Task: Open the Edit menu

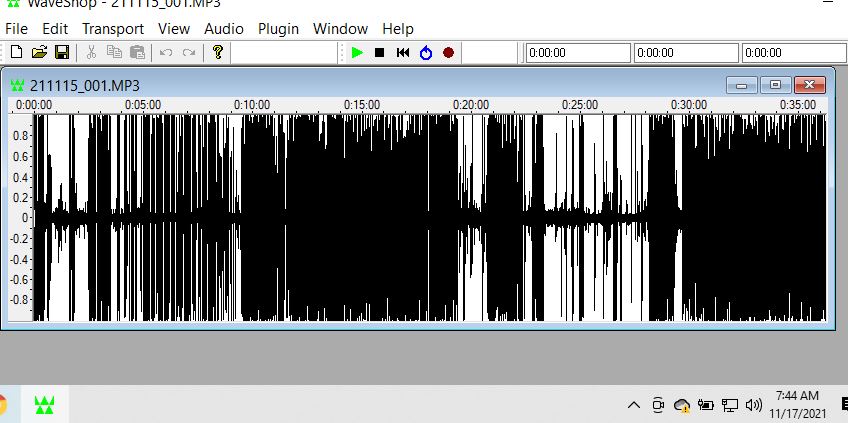Action: click(x=55, y=29)
